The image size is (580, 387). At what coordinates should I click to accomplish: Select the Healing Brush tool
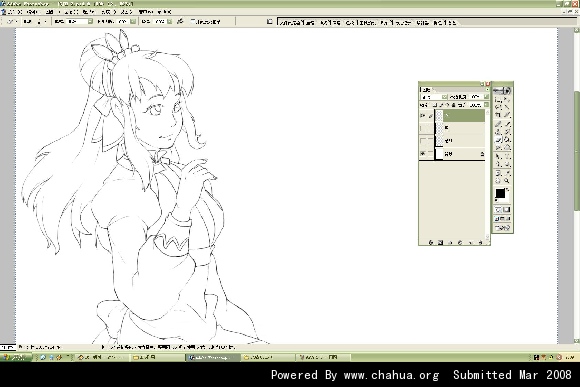click(x=498, y=124)
